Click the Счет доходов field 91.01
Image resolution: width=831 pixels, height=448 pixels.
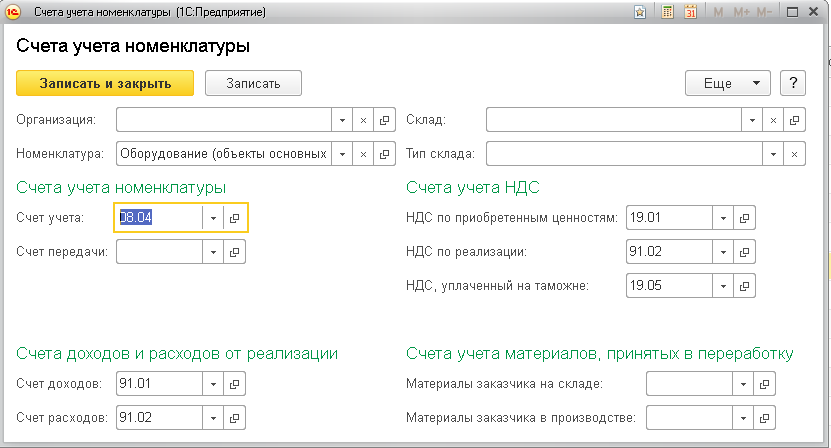coord(159,384)
